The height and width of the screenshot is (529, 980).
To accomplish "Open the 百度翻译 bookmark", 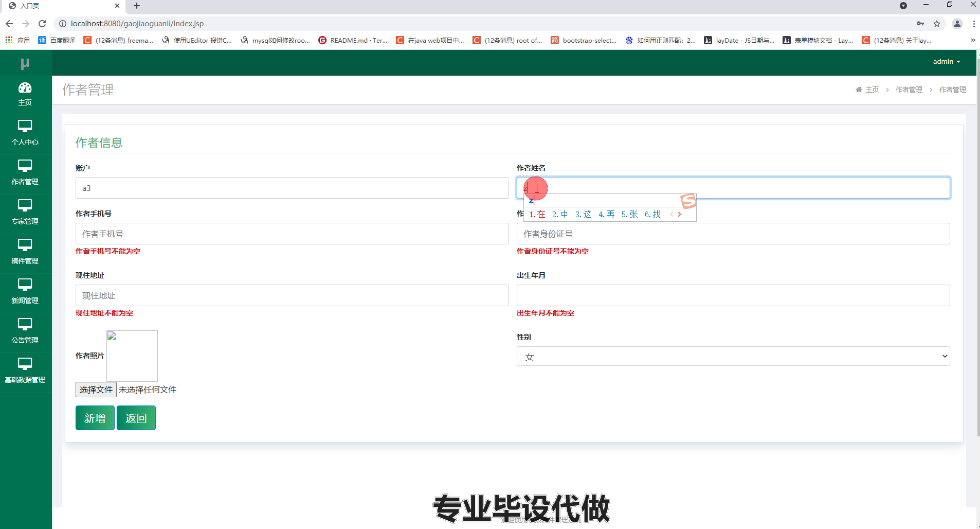I will (x=57, y=40).
